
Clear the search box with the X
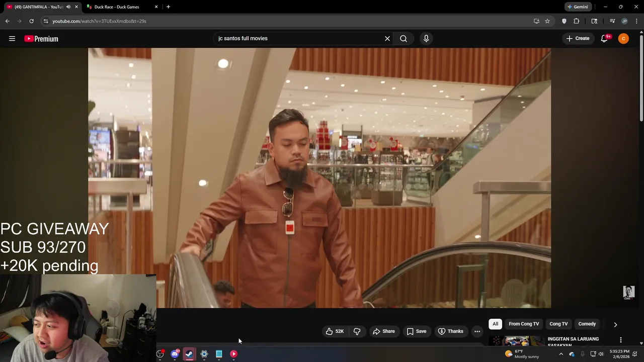coord(387,38)
